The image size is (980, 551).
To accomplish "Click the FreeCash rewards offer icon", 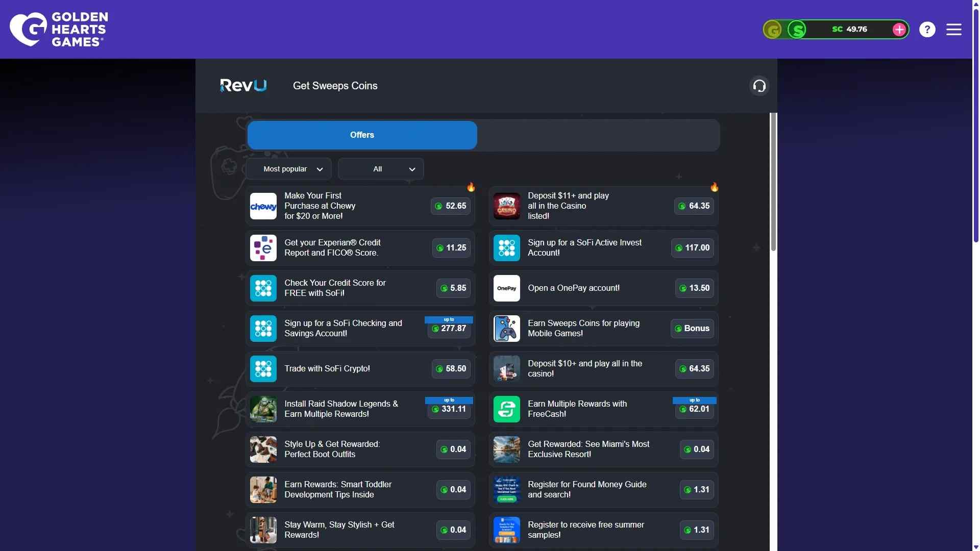I will pyautogui.click(x=507, y=409).
